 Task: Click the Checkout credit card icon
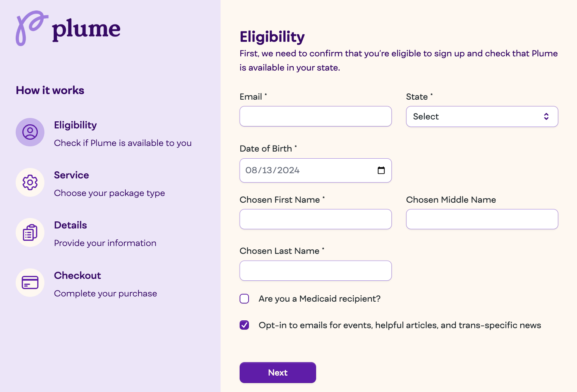30,283
